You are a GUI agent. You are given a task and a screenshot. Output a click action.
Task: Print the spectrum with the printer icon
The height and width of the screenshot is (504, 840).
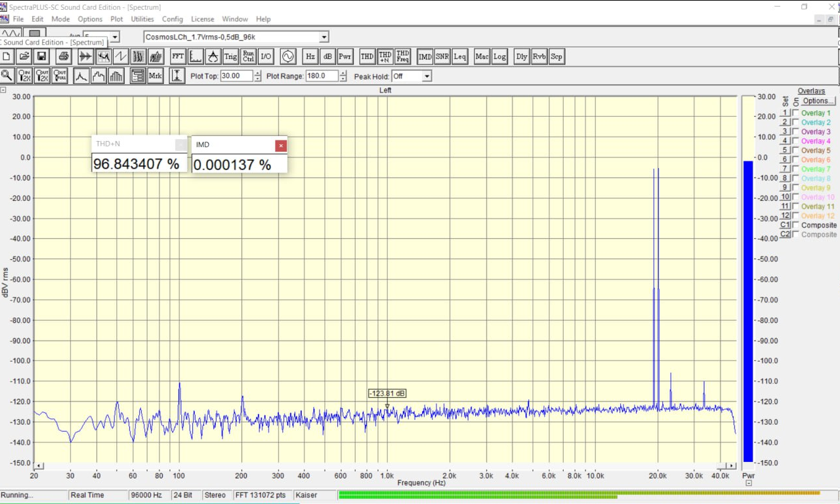[63, 56]
